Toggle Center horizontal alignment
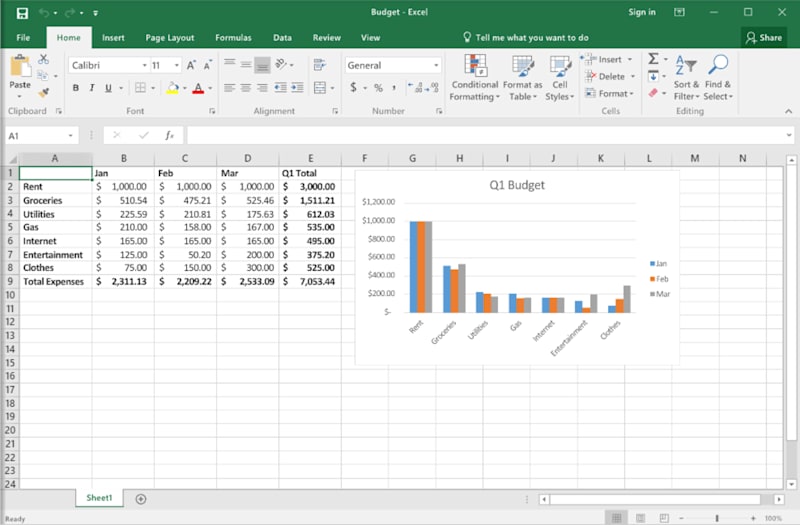This screenshot has height=525, width=800. (246, 88)
